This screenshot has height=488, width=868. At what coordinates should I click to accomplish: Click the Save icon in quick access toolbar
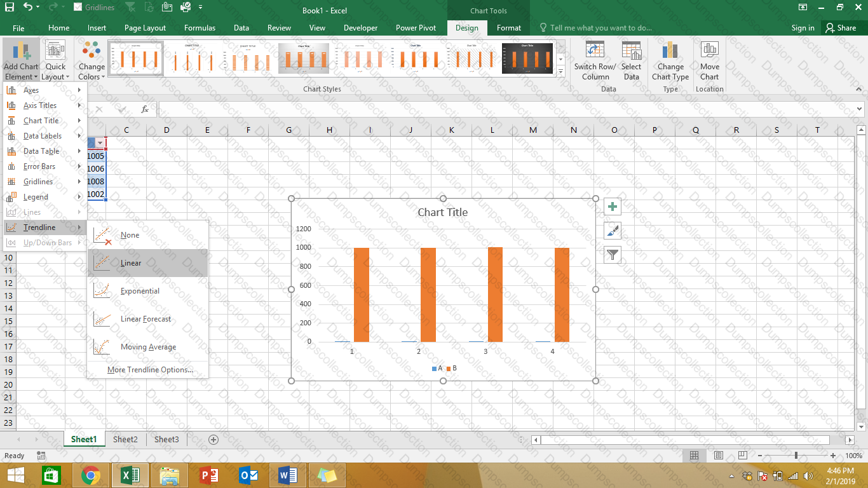pyautogui.click(x=10, y=8)
